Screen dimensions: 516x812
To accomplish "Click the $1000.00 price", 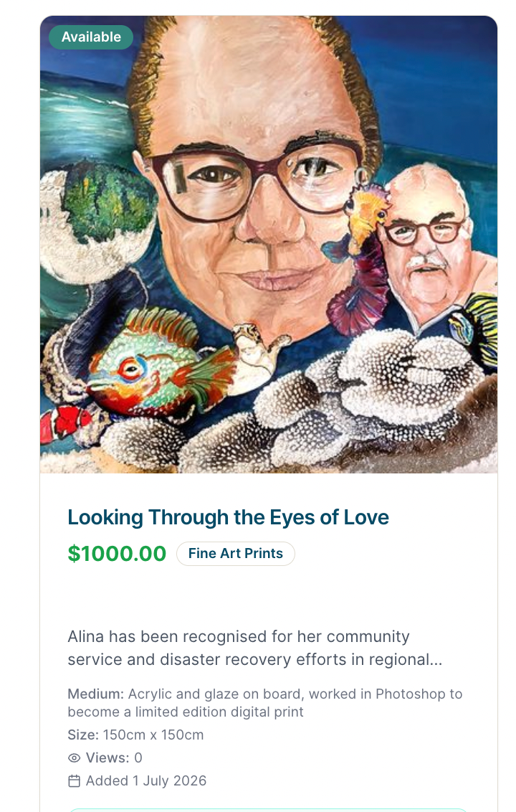I will tap(117, 554).
